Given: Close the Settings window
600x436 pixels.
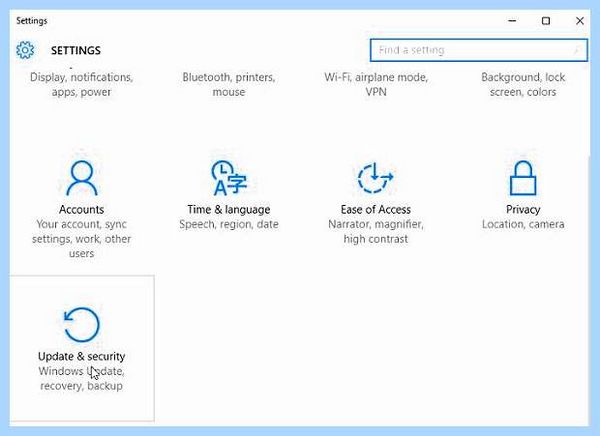Looking at the screenshot, I should [x=580, y=21].
